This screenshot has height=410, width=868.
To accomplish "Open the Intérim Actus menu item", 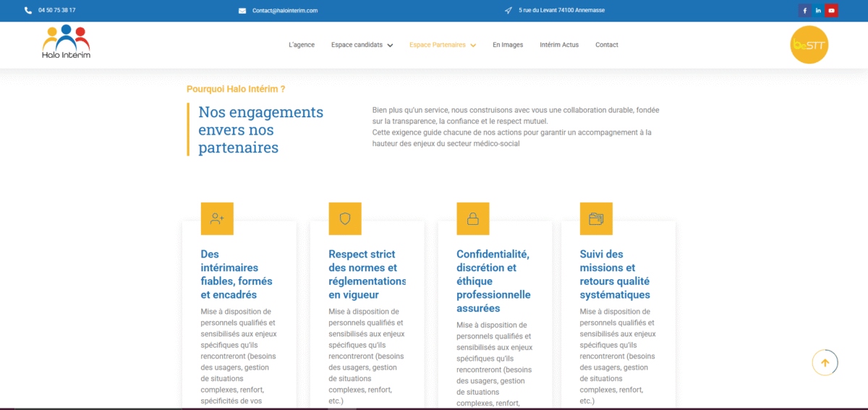I will [x=559, y=45].
